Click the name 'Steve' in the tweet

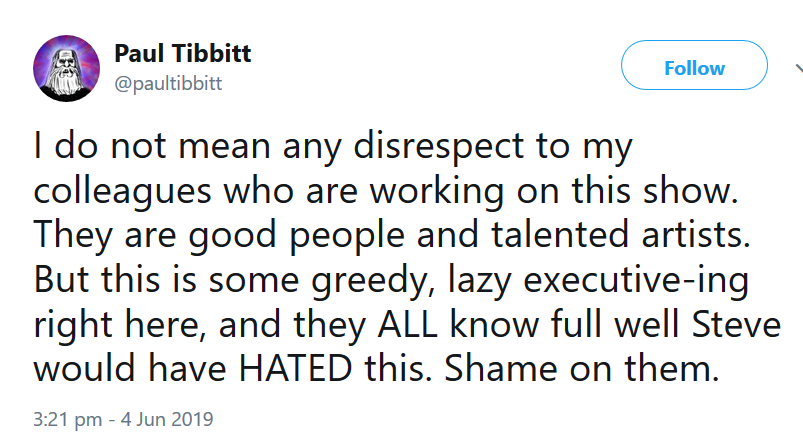point(736,325)
